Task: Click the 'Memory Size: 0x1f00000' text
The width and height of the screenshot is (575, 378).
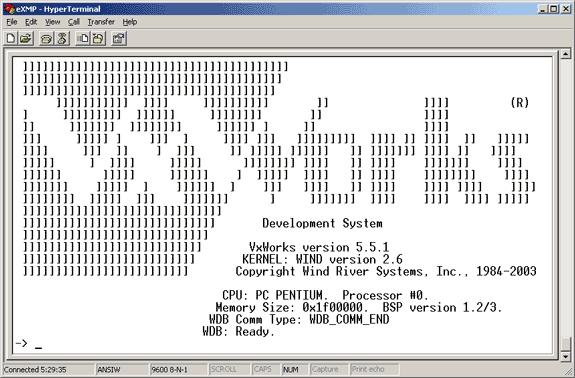Action: 289,307
